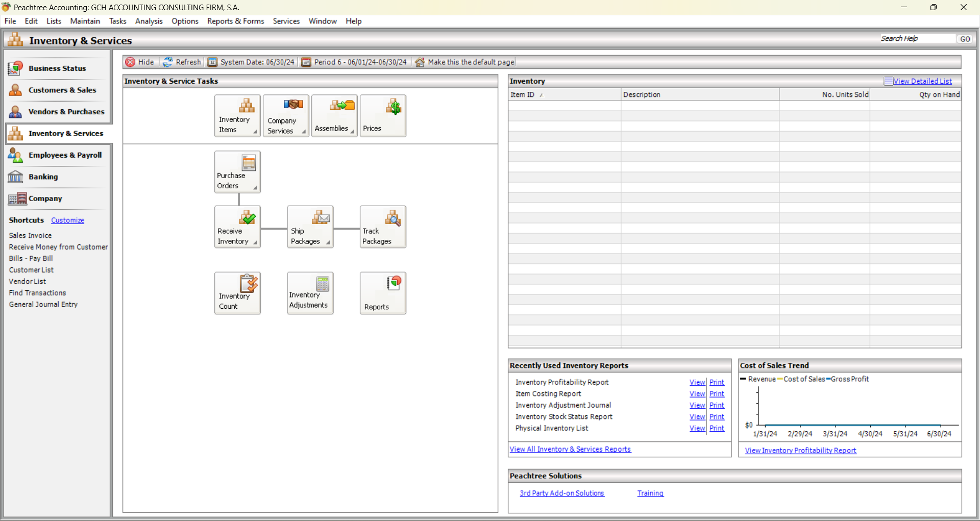
Task: Open the Inventory Adjustments task icon
Action: (310, 293)
